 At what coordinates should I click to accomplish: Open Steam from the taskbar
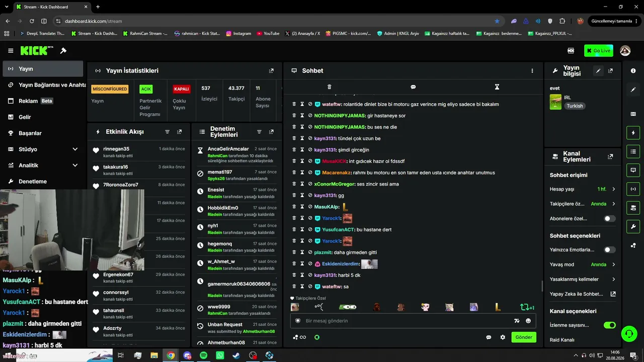coord(236,355)
